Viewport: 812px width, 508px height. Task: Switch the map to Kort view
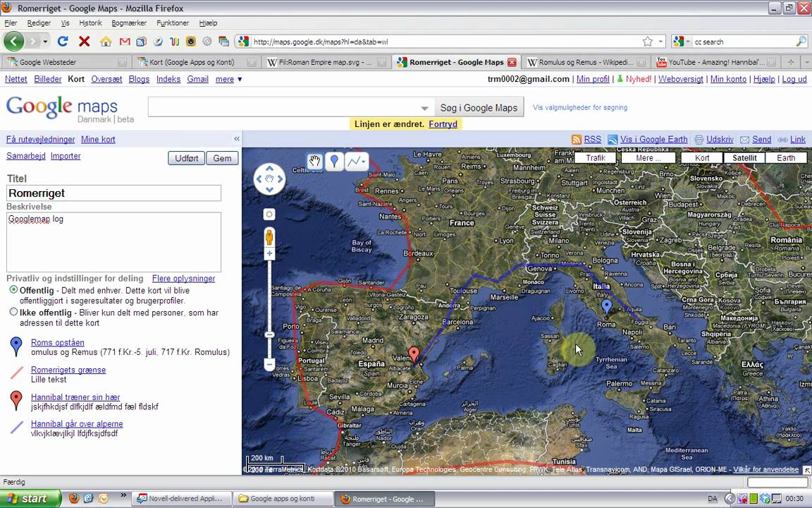702,157
